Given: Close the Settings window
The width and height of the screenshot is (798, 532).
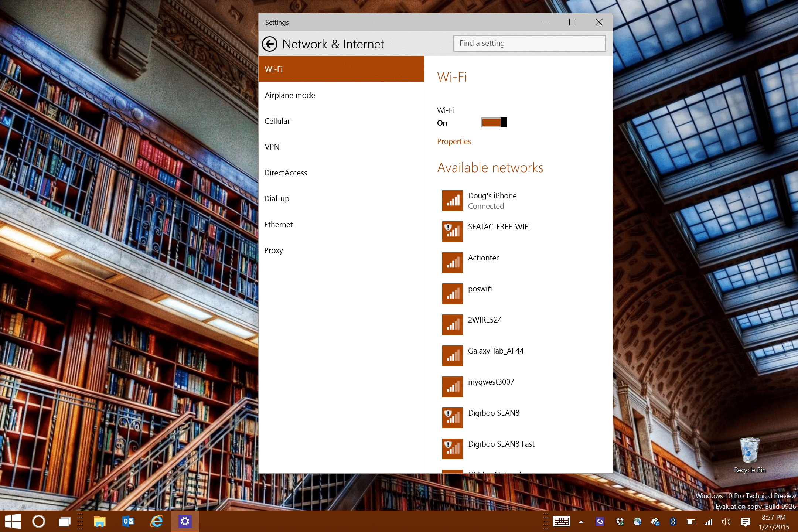Looking at the screenshot, I should click(x=599, y=22).
